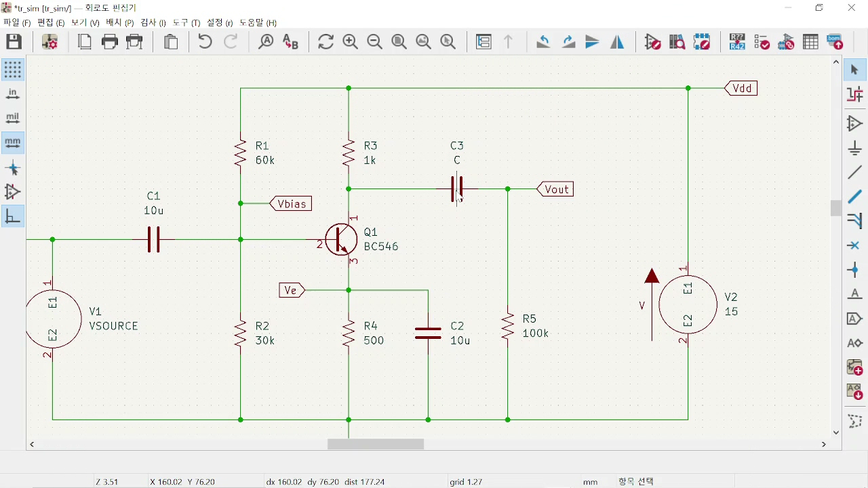Run the electrical rules checker
This screenshot has height=488, width=868.
click(x=762, y=42)
